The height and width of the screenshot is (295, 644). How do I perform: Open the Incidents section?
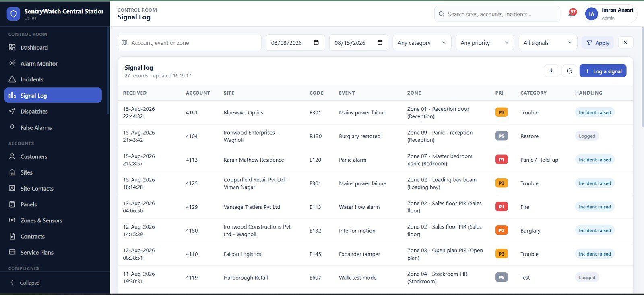point(53,79)
